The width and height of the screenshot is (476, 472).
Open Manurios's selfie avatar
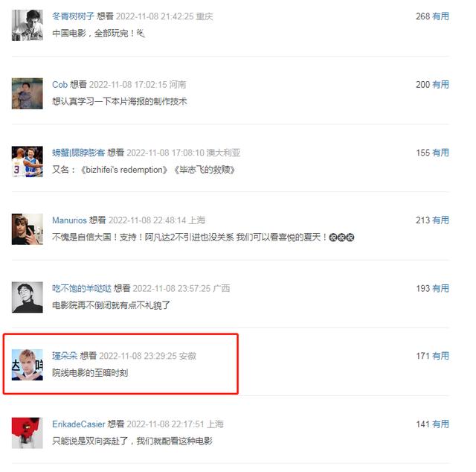click(x=28, y=229)
